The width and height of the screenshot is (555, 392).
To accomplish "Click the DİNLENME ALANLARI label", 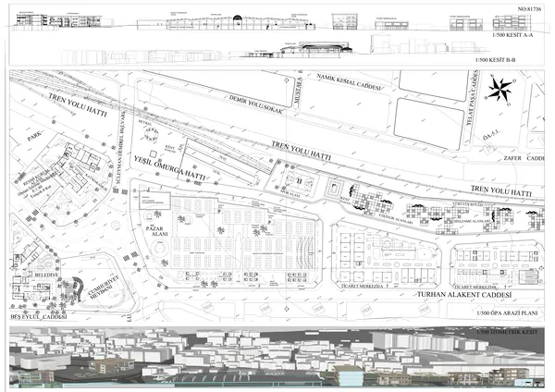I will (472, 221).
